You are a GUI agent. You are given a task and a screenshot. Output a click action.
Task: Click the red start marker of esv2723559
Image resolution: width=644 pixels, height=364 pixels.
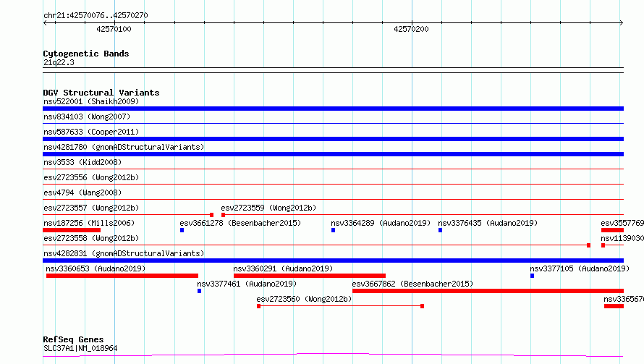tap(223, 215)
